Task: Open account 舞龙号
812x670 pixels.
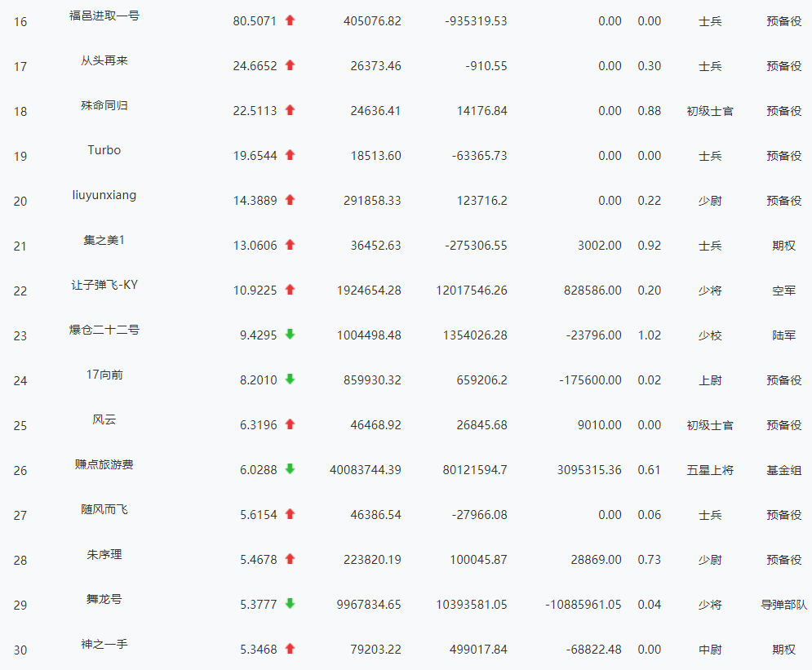Action: (104, 599)
